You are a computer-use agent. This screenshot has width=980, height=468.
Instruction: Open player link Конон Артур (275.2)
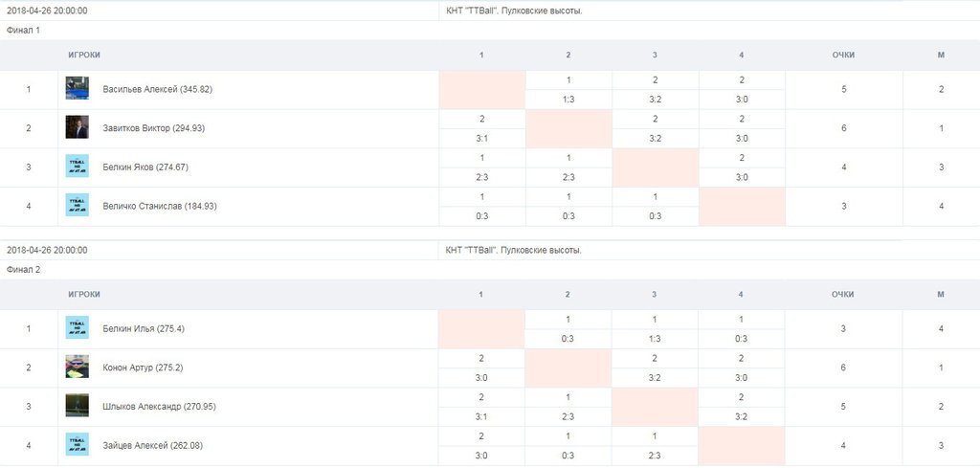(144, 368)
